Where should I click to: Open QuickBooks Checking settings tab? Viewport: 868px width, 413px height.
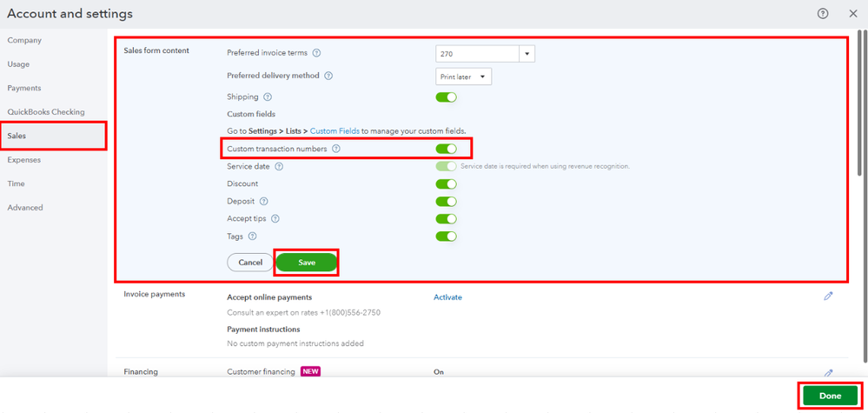click(x=46, y=112)
